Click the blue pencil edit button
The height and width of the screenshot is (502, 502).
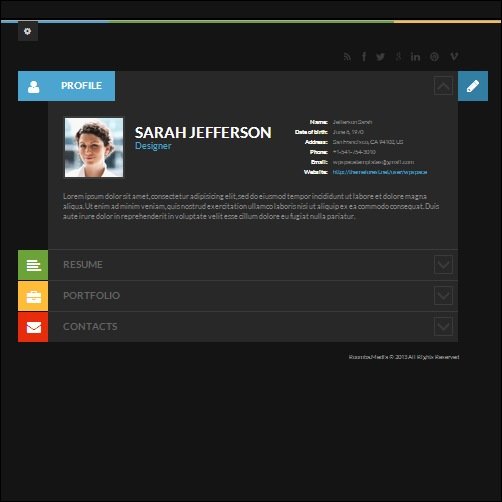tap(473, 86)
